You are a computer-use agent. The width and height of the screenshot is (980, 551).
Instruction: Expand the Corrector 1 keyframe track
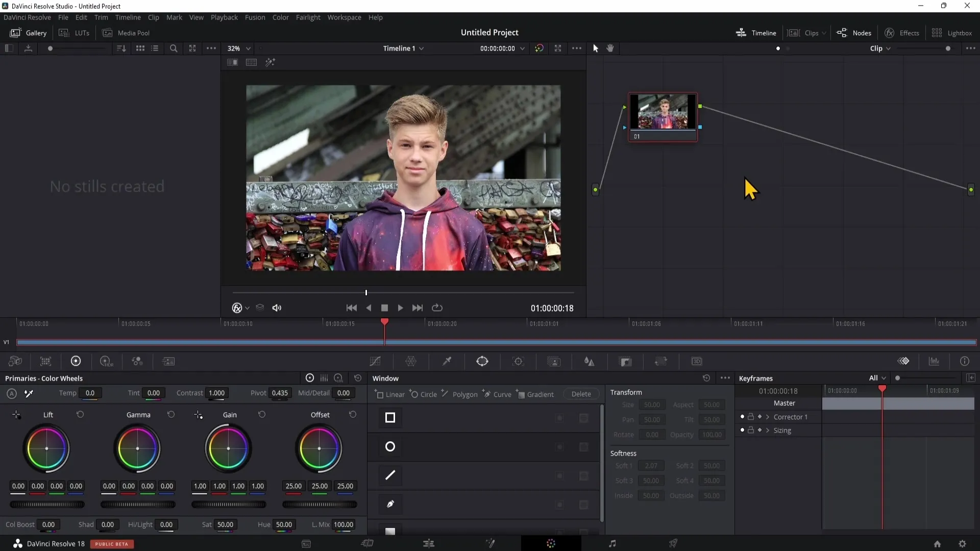coord(767,417)
